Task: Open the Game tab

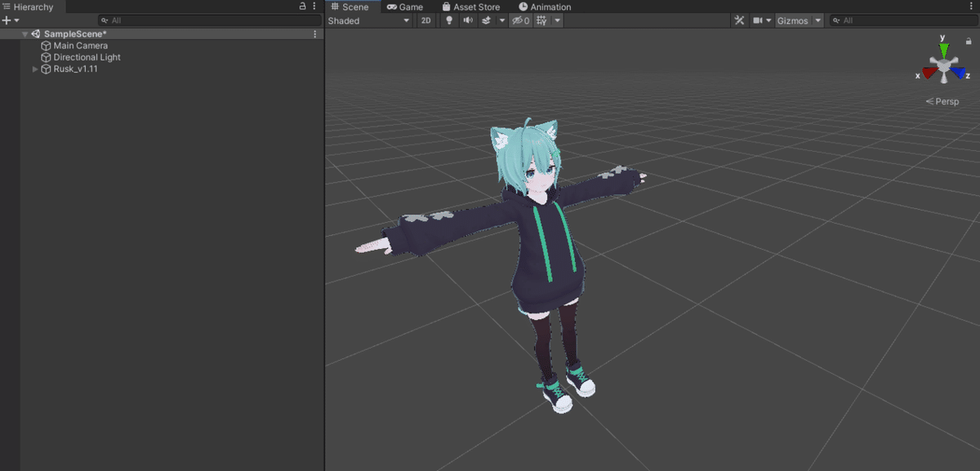Action: coord(405,7)
